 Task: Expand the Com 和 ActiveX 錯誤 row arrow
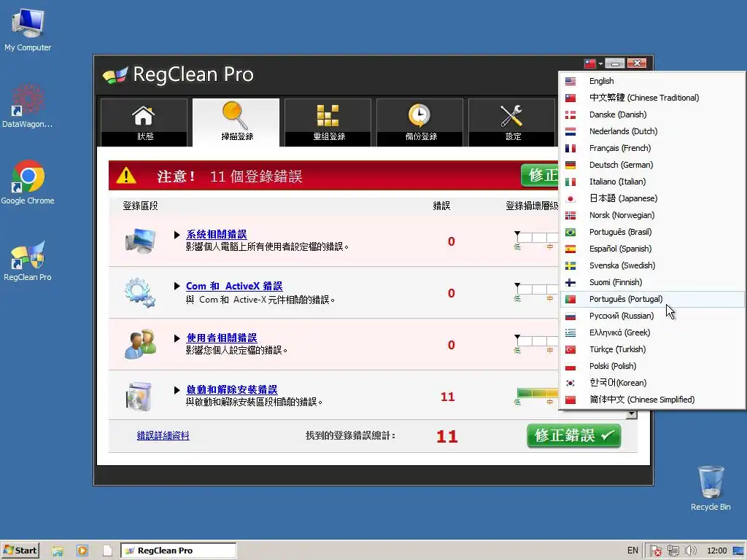177,286
